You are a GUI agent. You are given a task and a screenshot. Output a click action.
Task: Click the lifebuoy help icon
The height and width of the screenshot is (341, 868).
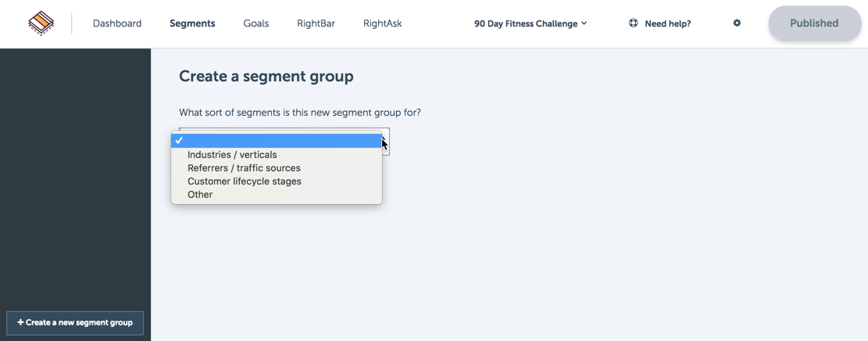[634, 23]
